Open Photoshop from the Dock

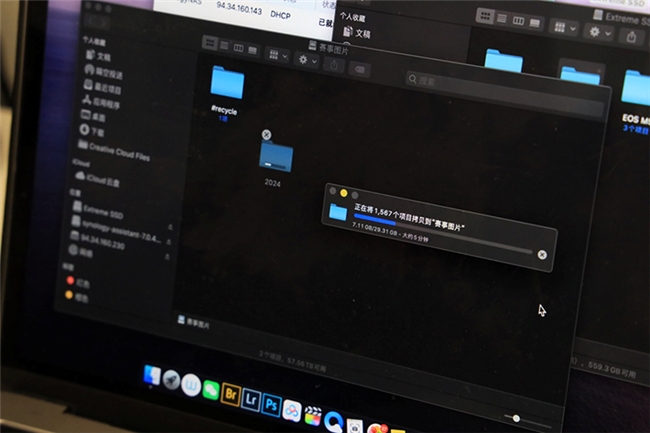[x=271, y=405]
